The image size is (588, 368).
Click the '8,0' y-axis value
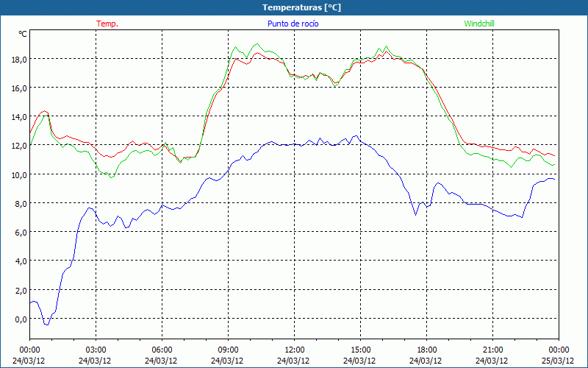[21, 203]
